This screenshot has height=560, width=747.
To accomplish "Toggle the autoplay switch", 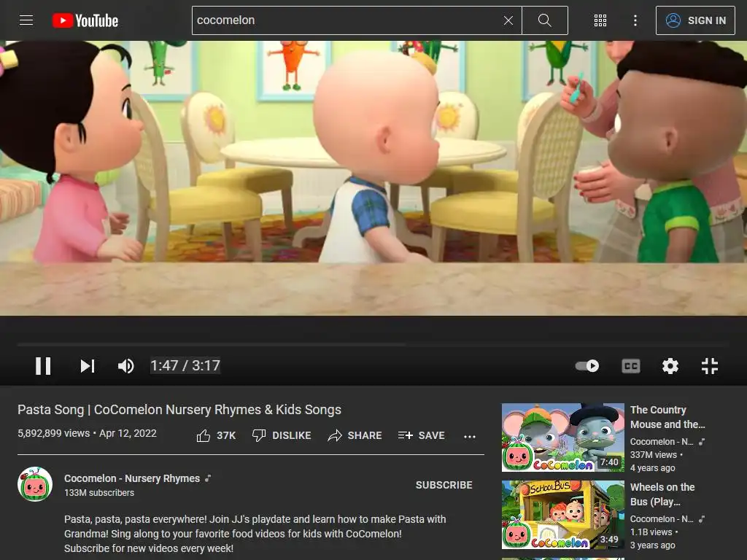I will point(587,366).
